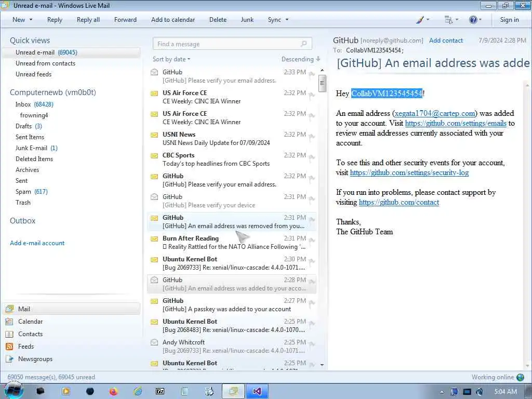Open Firefox from the taskbar
Screen dimensions: 532x399
pos(113,392)
